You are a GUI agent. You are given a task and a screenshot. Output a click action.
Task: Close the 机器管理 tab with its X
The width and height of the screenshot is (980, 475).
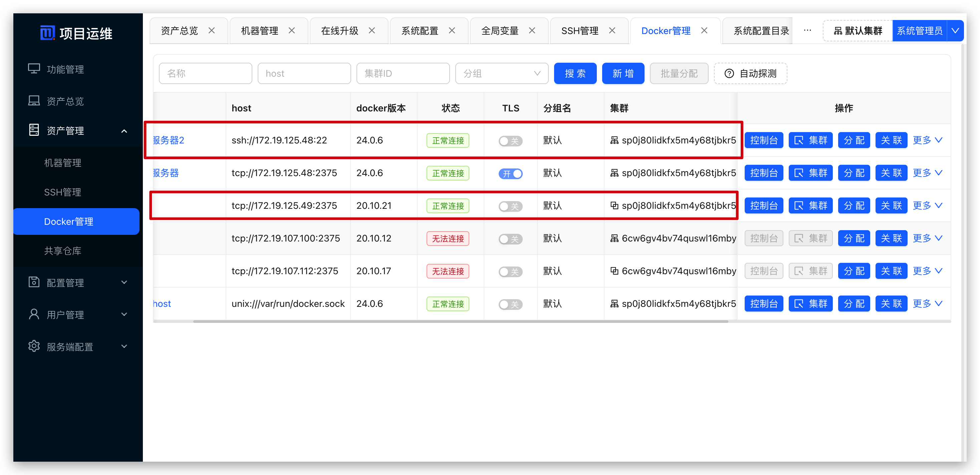click(292, 30)
